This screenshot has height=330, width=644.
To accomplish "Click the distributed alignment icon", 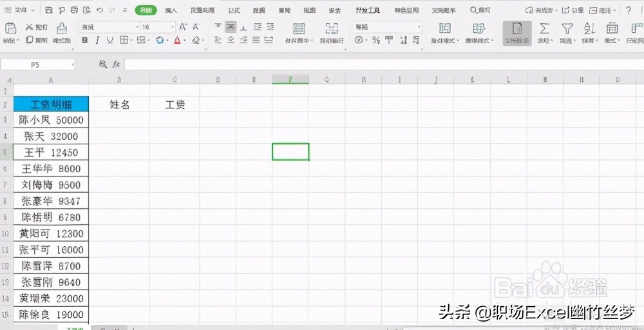I will [269, 40].
